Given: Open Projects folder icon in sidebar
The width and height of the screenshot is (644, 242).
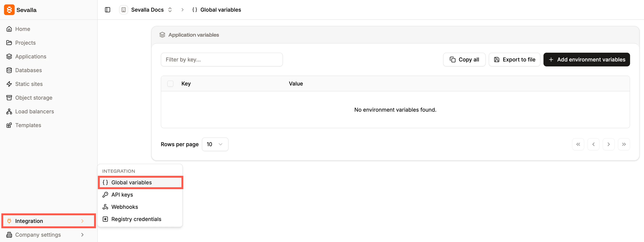Looking at the screenshot, I should pos(9,43).
